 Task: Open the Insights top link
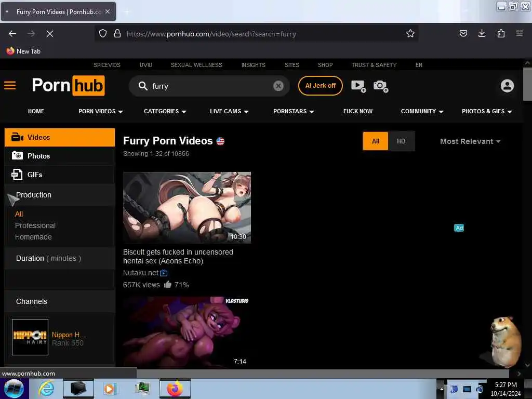pyautogui.click(x=254, y=65)
